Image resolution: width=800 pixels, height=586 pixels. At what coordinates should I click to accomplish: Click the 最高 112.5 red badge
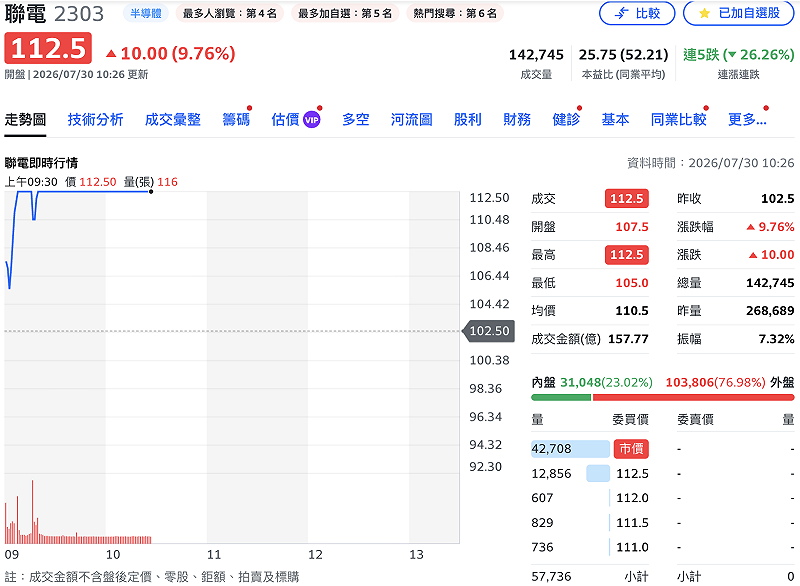click(627, 254)
